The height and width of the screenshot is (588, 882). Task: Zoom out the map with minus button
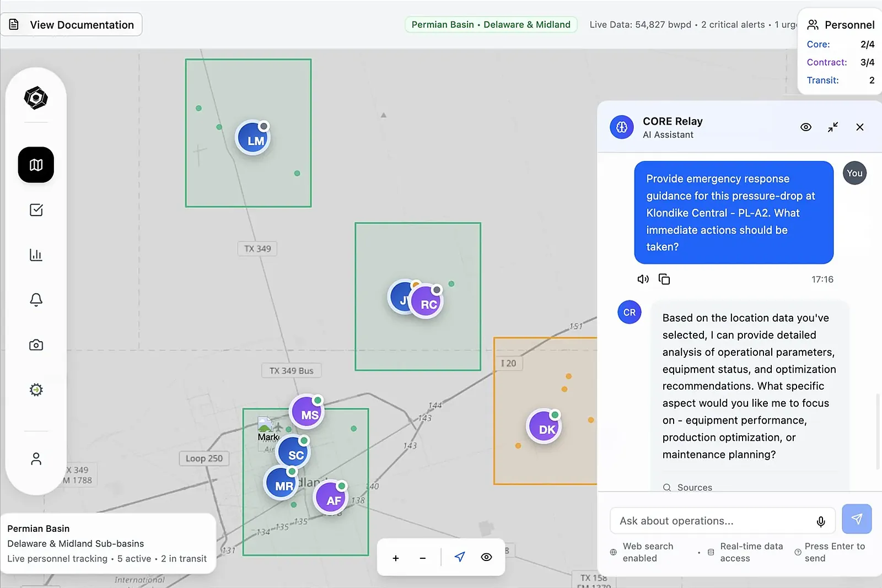423,558
